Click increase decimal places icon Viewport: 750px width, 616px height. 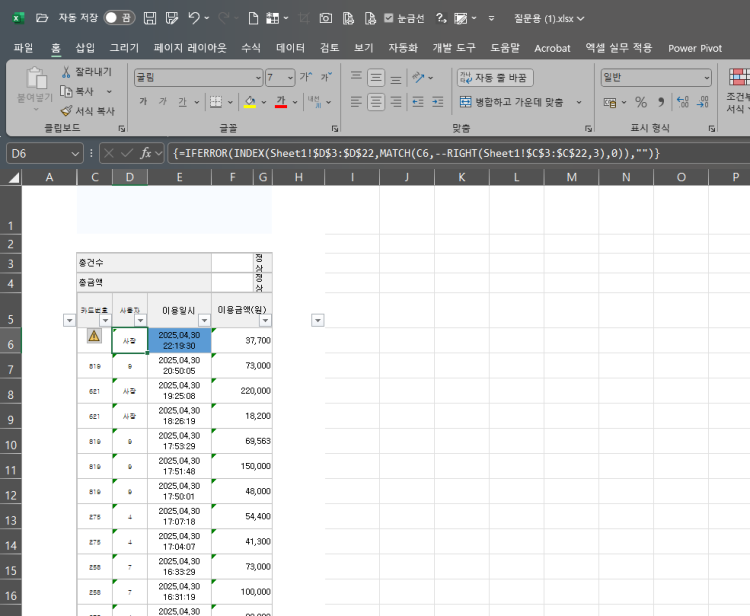683,102
